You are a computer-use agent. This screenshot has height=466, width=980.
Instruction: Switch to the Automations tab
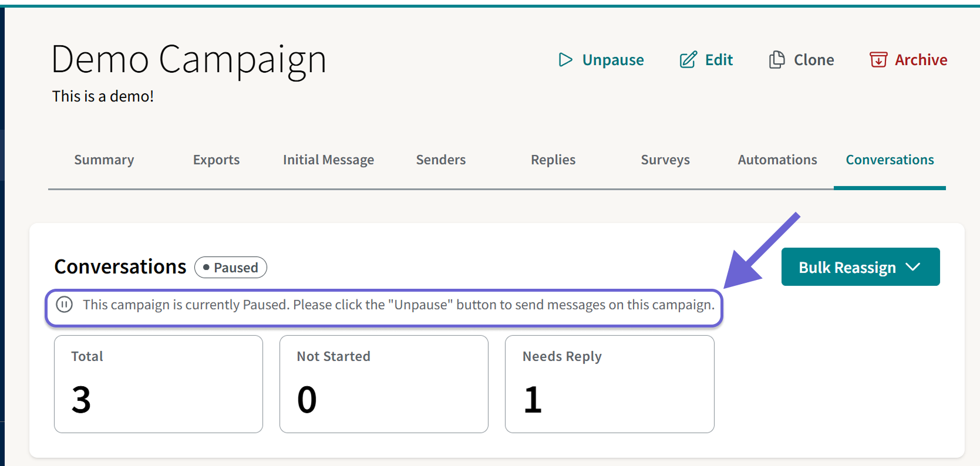777,160
